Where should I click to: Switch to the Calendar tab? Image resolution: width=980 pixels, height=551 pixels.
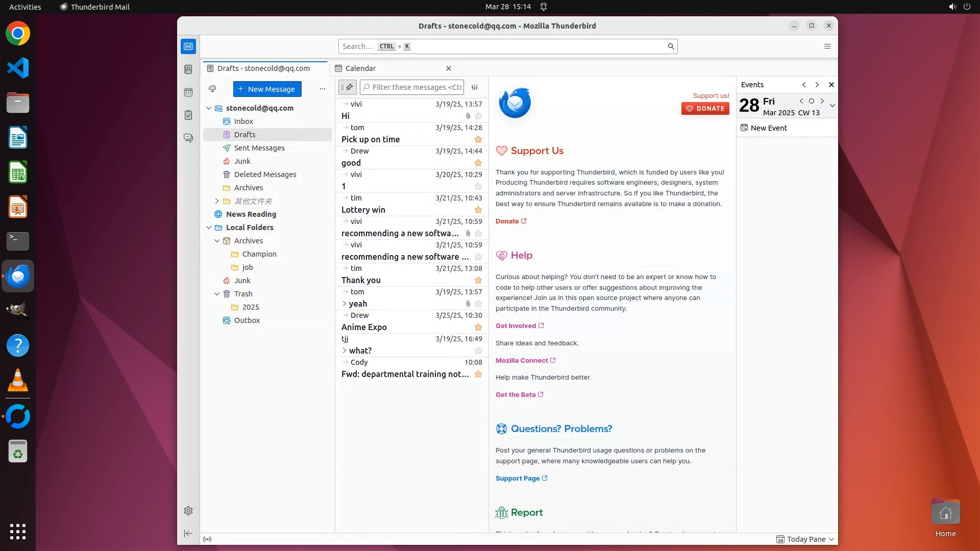point(360,68)
